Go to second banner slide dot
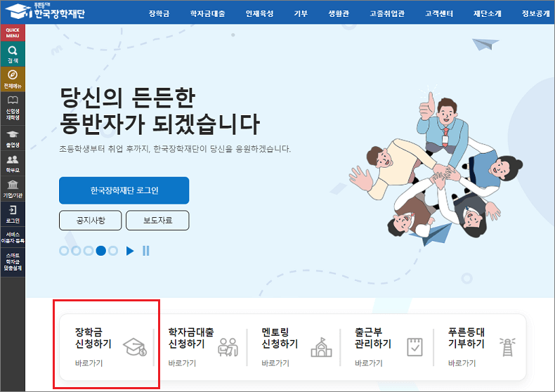 point(76,251)
